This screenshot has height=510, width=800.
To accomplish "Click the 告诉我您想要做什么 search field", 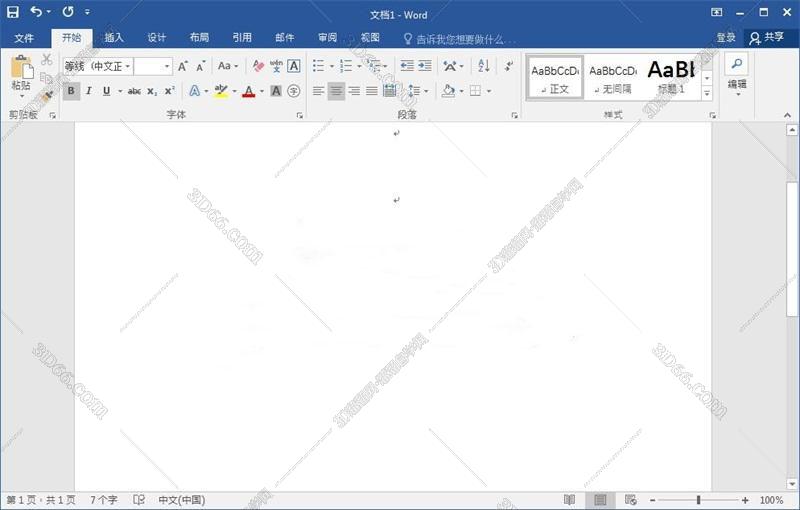I will point(460,38).
